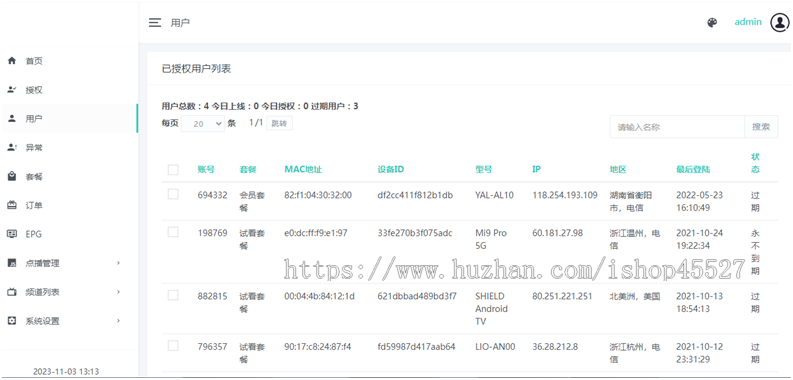
Task: Sort by MAC地址 column header
Action: (303, 170)
